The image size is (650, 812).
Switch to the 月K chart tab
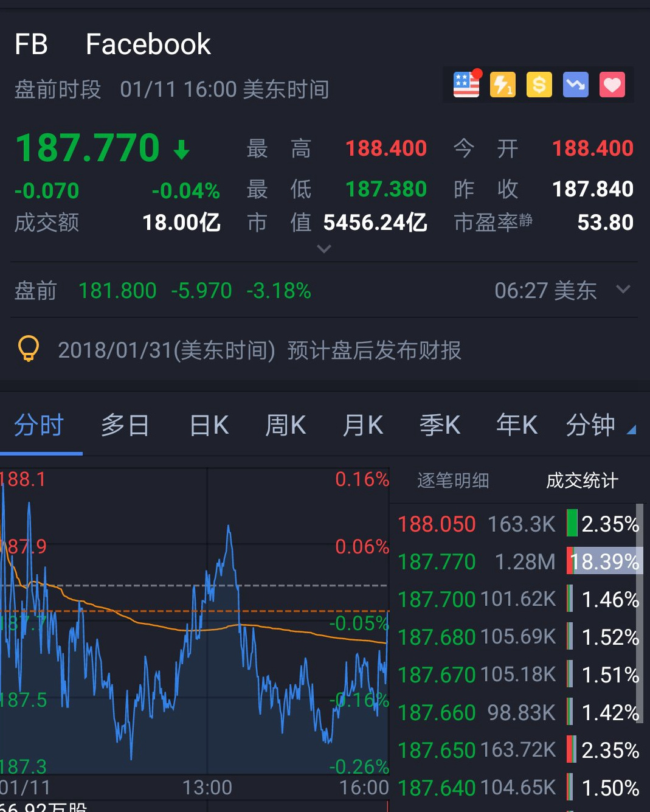coord(363,425)
